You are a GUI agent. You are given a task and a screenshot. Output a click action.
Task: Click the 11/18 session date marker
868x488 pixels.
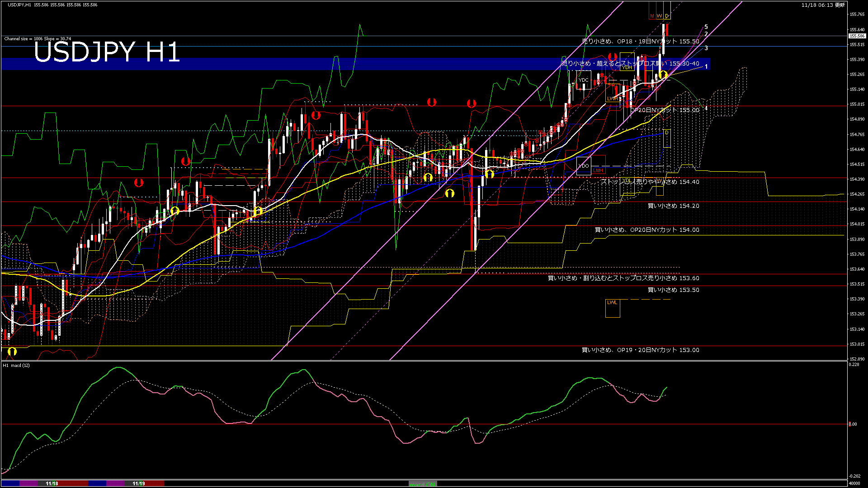click(x=52, y=483)
